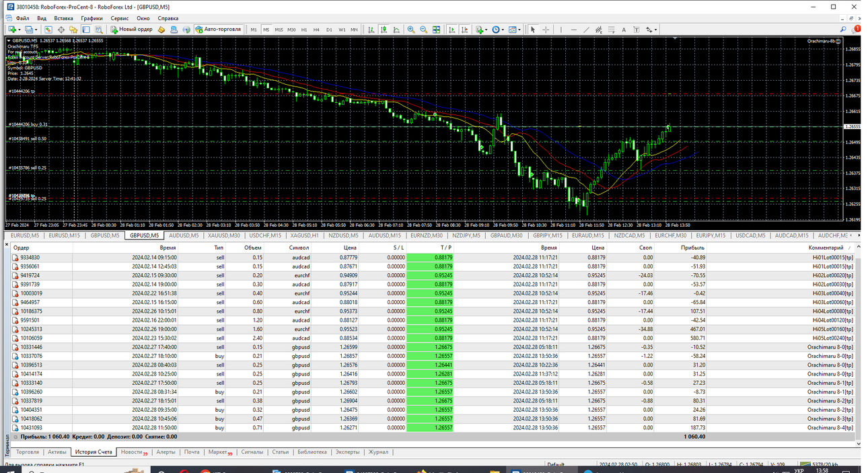Viewport: 868px width, 473px height.
Task: Expand the profiles dropdown arrow
Action: (36, 30)
